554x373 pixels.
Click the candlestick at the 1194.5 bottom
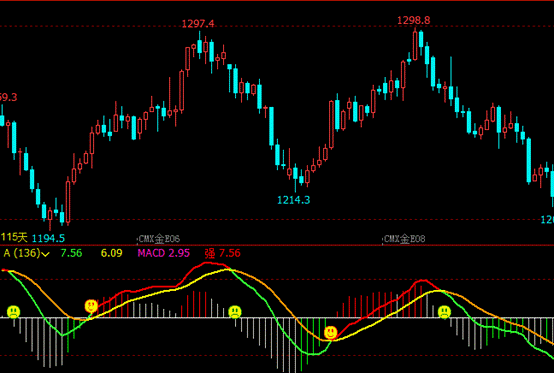point(50,219)
